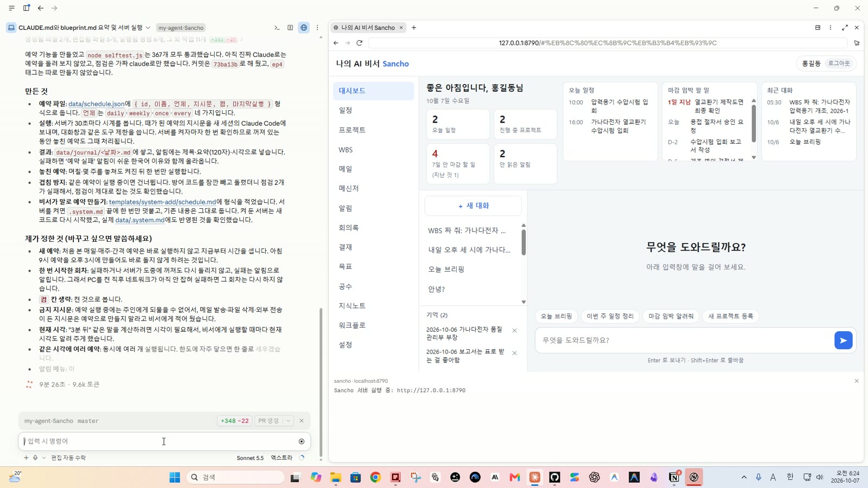868x488 pixels.
Task: Expand the conversation title dropdown chevron
Action: coord(148,28)
